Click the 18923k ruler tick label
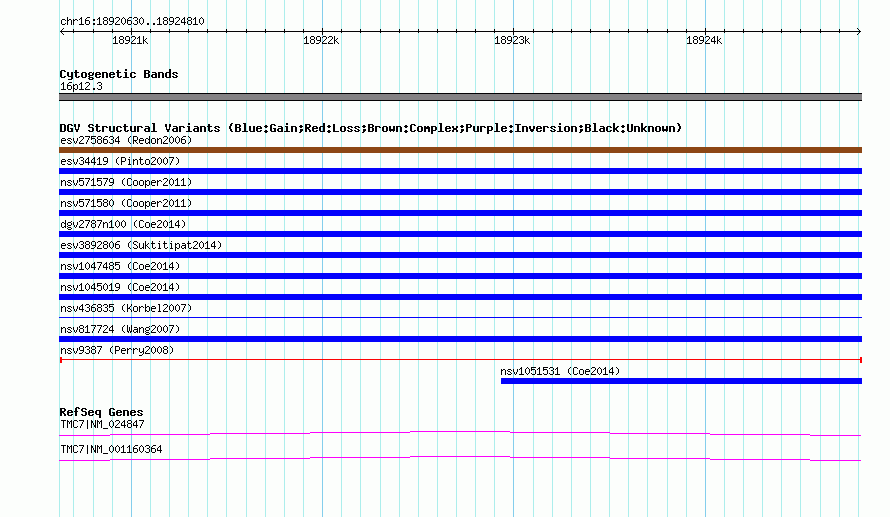890x517 pixels. [512, 40]
